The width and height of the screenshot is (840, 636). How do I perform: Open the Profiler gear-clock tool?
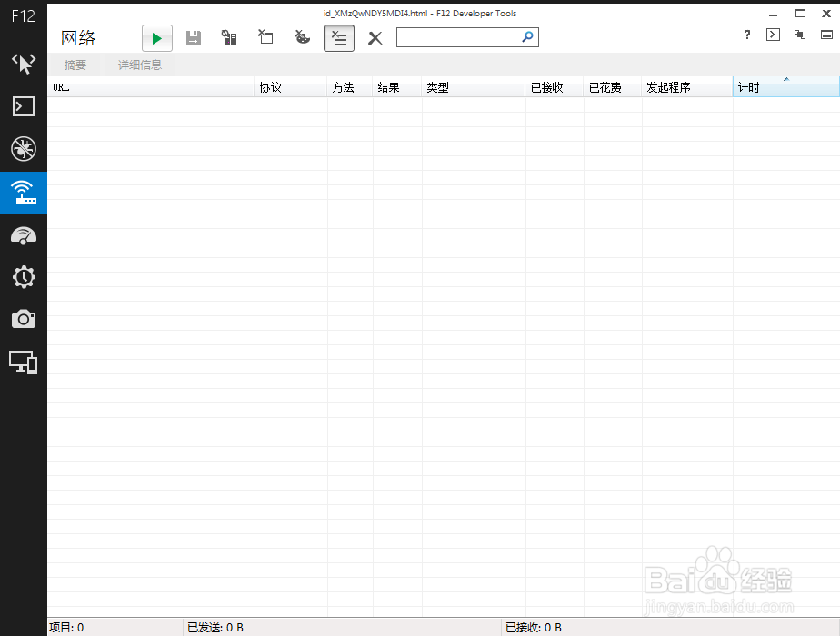point(24,277)
